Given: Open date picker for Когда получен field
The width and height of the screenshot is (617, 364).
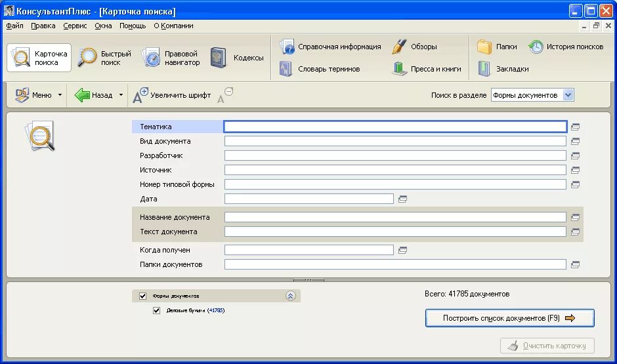Looking at the screenshot, I should point(402,250).
